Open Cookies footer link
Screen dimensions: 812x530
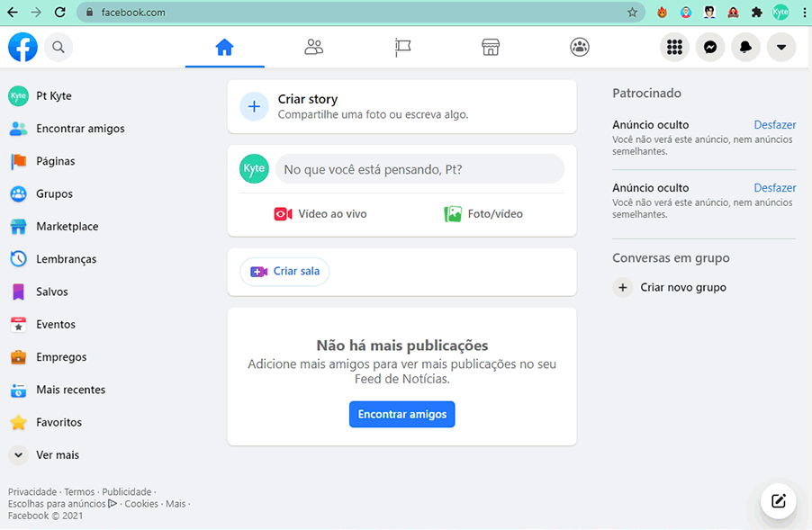click(x=141, y=504)
